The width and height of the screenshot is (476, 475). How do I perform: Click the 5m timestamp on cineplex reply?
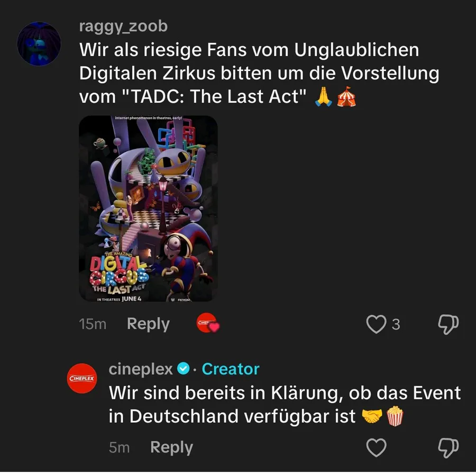pyautogui.click(x=120, y=447)
